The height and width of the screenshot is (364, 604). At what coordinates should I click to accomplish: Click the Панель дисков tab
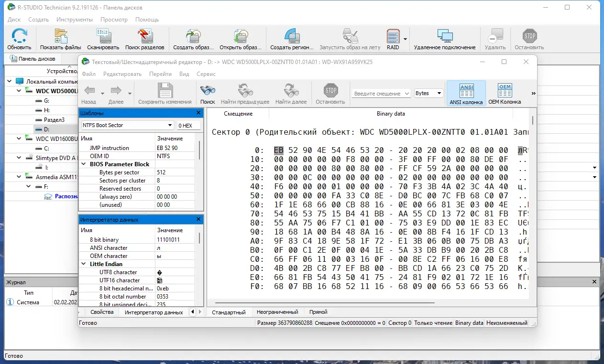point(33,59)
